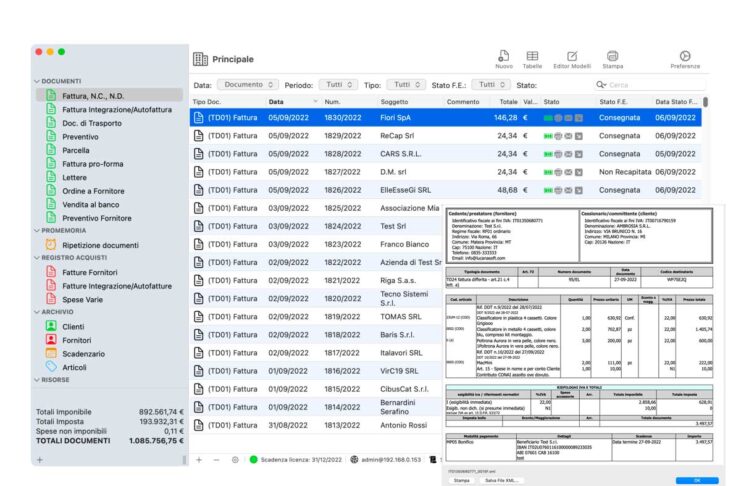The width and height of the screenshot is (741, 486).
Task: Collapse the DOCUMENTI section
Action: pos(37,81)
